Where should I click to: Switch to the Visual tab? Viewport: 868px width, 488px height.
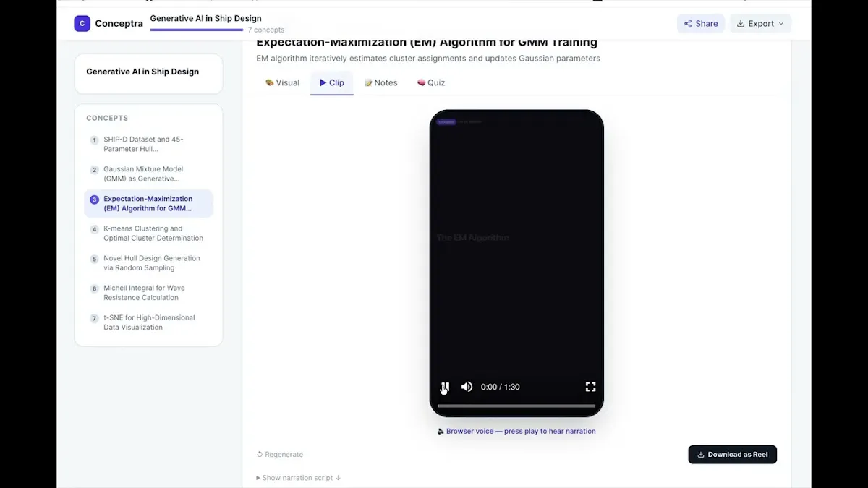click(x=282, y=82)
